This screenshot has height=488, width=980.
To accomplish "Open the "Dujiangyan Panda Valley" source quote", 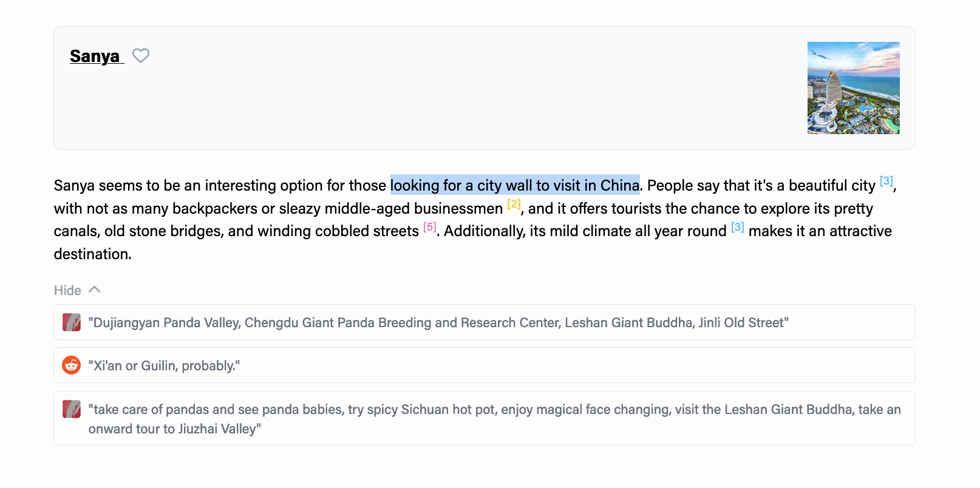I will 438,323.
